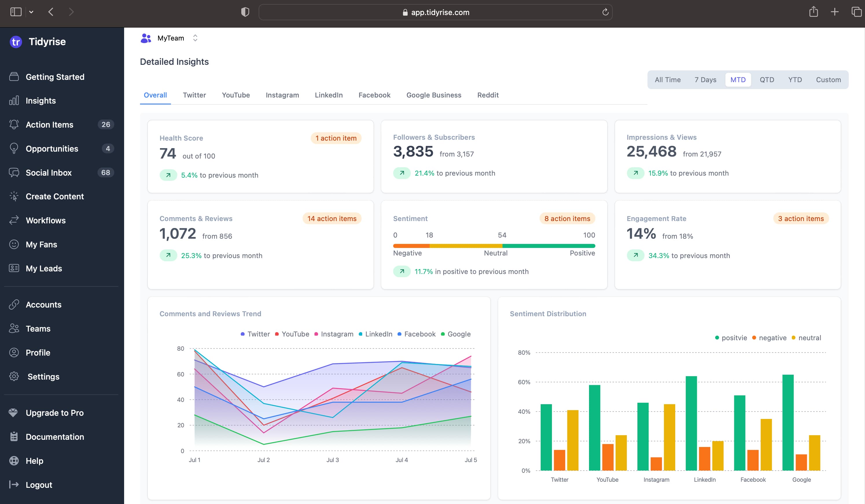This screenshot has height=504, width=865.
Task: Open the browser sidebar dropdown chevron
Action: tap(31, 12)
